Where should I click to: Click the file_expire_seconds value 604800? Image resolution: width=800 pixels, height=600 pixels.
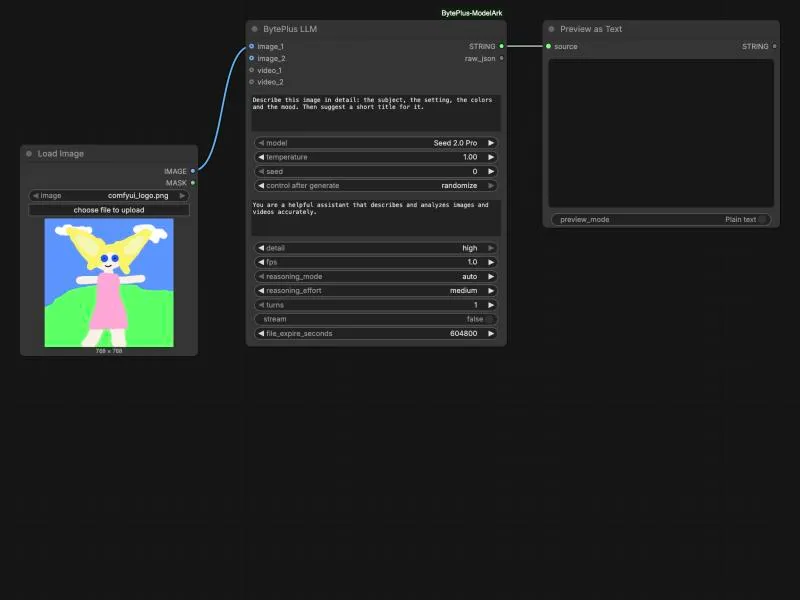(x=464, y=334)
